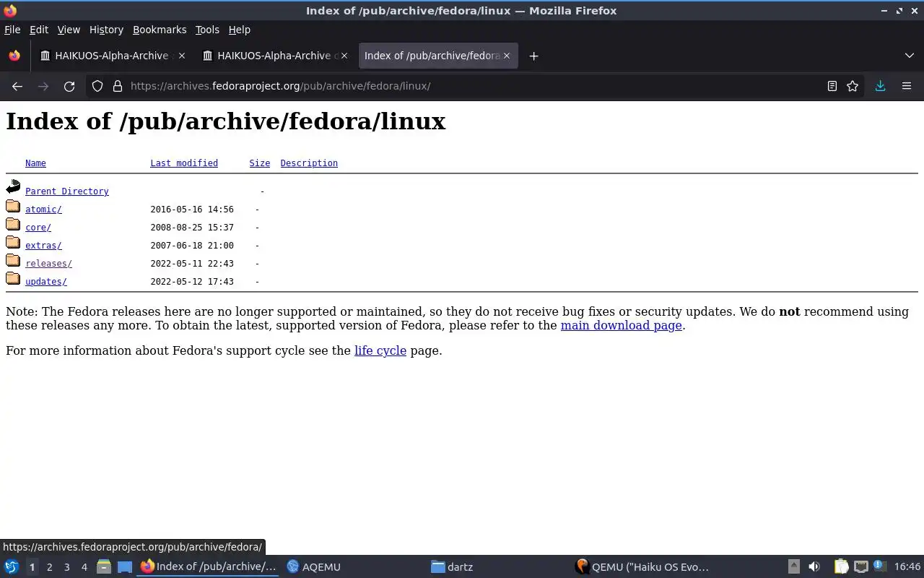Bookmark this page with star icon
This screenshot has height=578, width=924.
pyautogui.click(x=853, y=86)
